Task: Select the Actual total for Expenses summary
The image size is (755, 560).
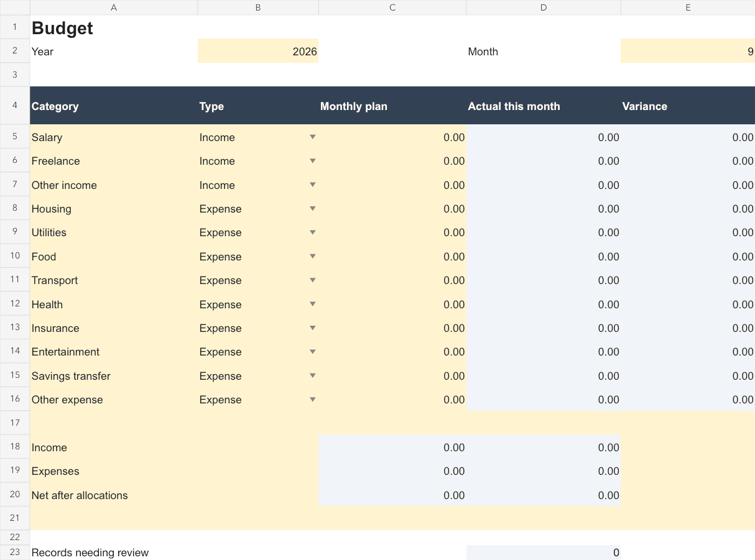Action: point(544,470)
